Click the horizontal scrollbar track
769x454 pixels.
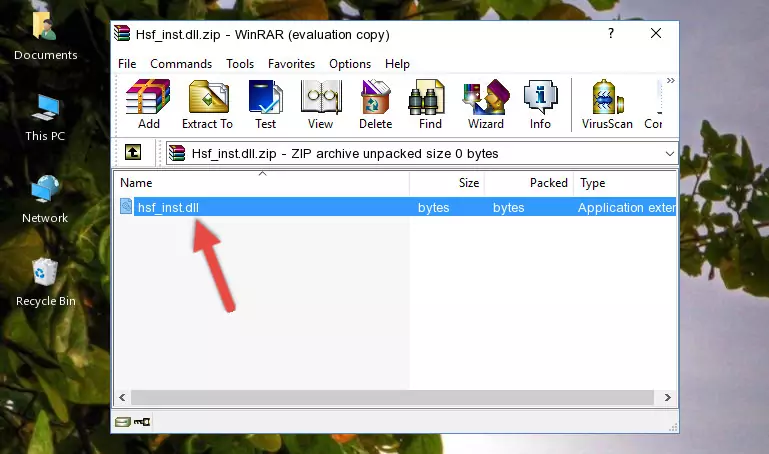click(392, 397)
